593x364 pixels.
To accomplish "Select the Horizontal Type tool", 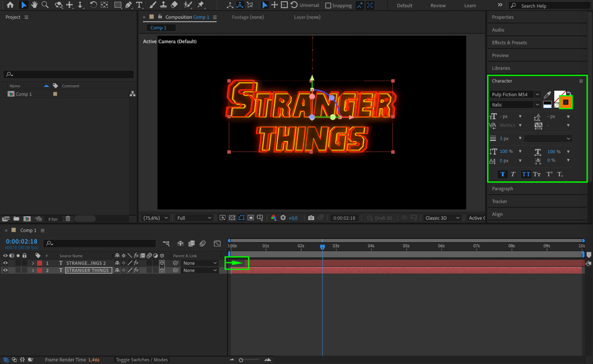I will point(139,5).
